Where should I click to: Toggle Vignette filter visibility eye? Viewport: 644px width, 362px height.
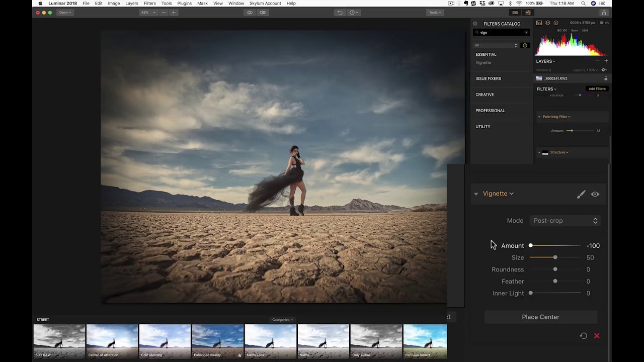pyautogui.click(x=595, y=194)
